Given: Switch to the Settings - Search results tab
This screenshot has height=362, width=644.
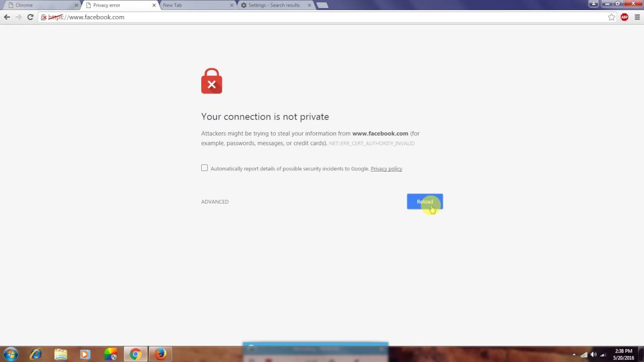Looking at the screenshot, I should 274,5.
